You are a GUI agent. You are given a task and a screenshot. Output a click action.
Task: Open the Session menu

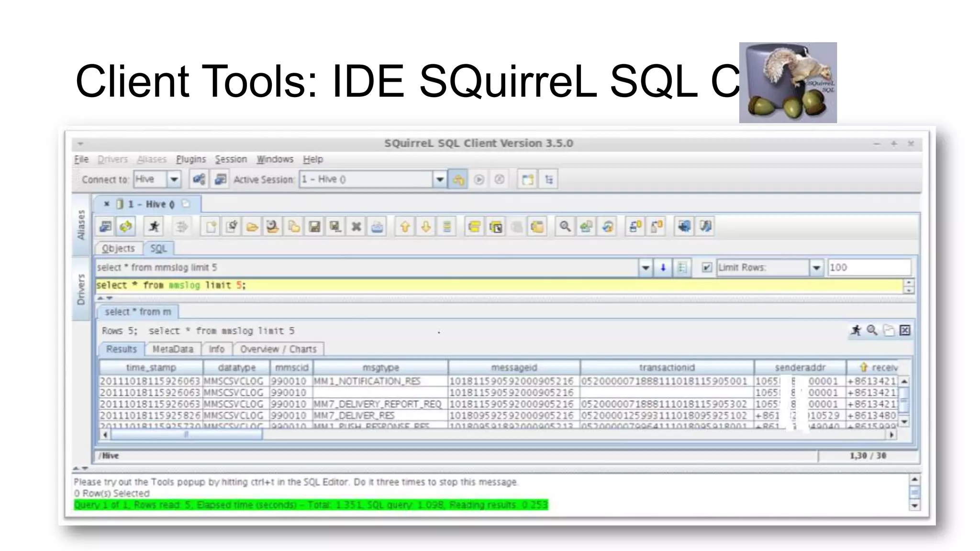(231, 159)
